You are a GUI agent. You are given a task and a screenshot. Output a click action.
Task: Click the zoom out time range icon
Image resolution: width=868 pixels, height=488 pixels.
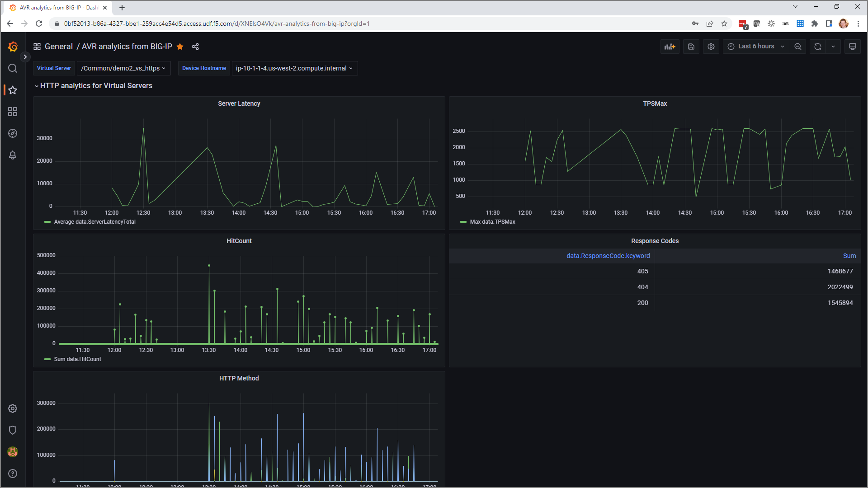(x=798, y=47)
